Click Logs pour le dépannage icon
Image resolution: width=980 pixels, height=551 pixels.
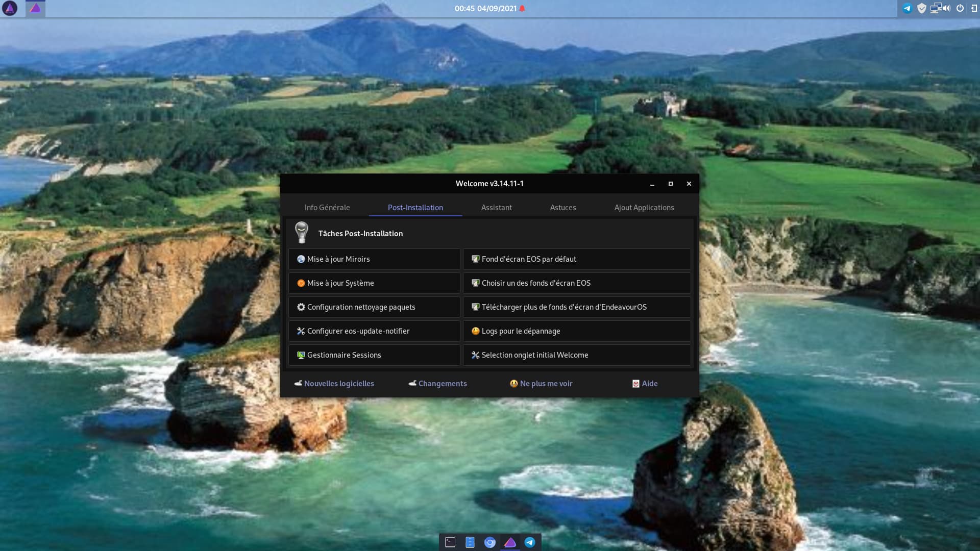[475, 330]
